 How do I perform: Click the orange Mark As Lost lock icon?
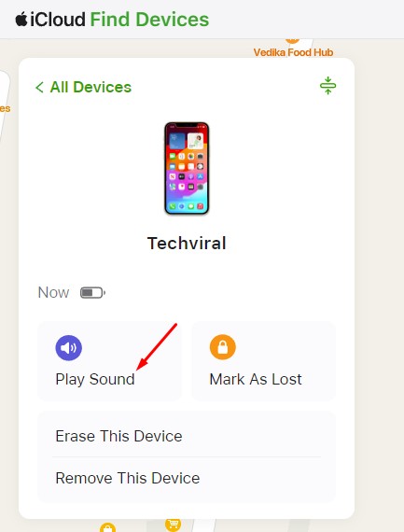click(x=222, y=347)
